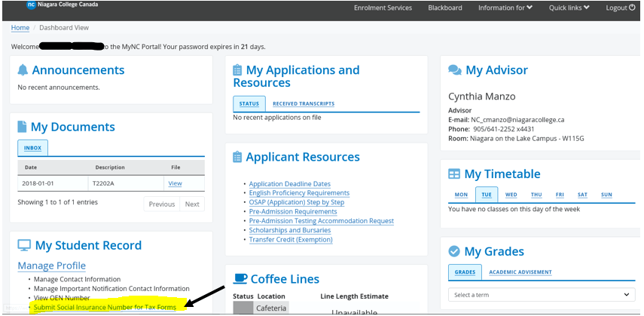Open the OSAP Step by Step link
Screen dimensions: 644x316
coord(296,202)
